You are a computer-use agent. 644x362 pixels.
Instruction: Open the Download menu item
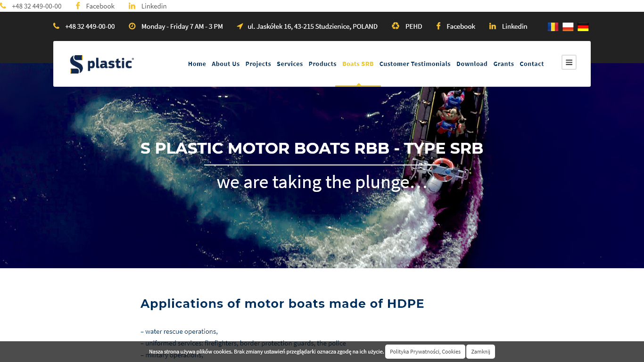click(x=472, y=64)
